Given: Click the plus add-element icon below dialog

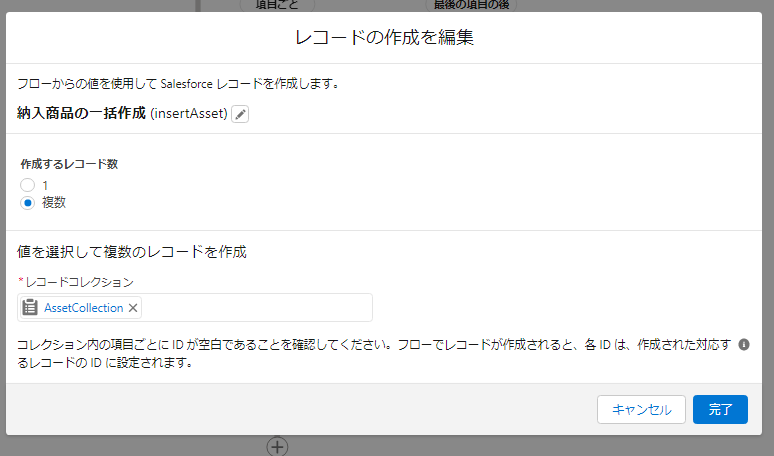Looking at the screenshot, I should pyautogui.click(x=277, y=447).
